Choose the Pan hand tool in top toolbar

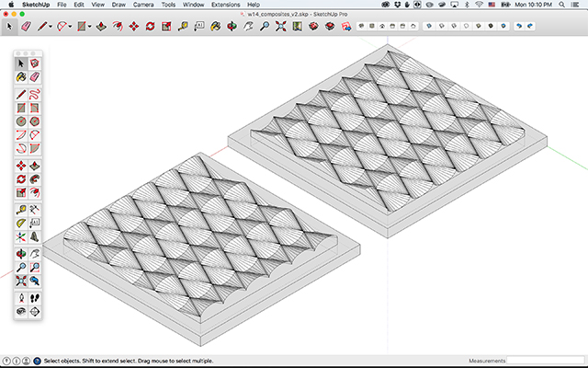click(x=248, y=27)
